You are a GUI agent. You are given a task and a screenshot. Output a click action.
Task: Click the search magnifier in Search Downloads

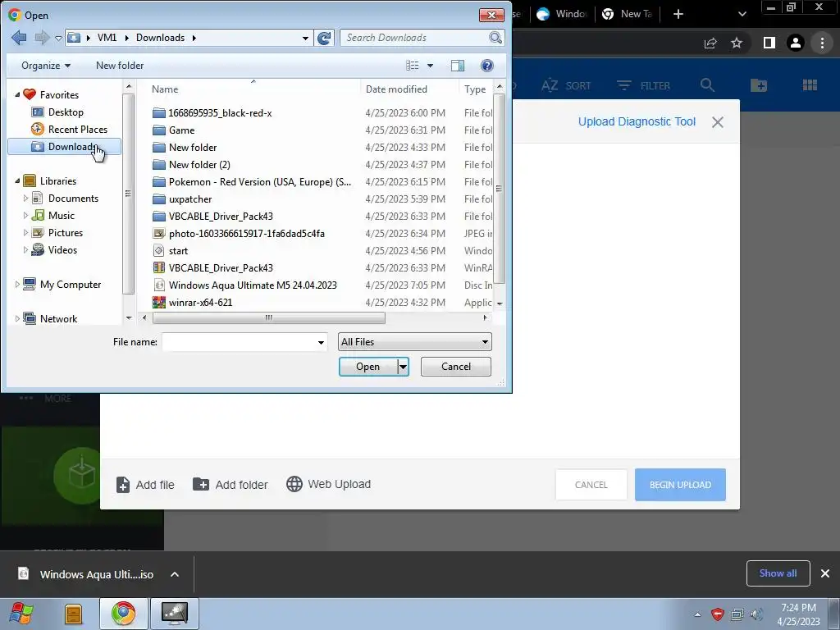(x=495, y=38)
